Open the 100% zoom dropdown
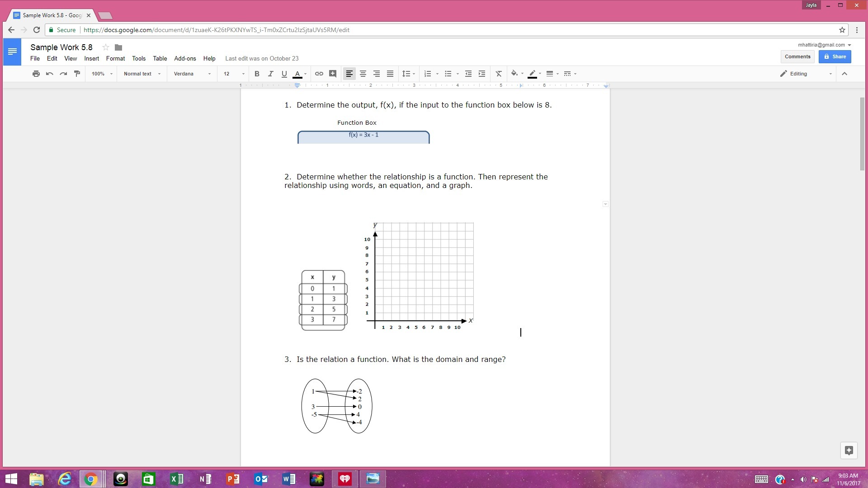This screenshot has height=488, width=868. 102,74
